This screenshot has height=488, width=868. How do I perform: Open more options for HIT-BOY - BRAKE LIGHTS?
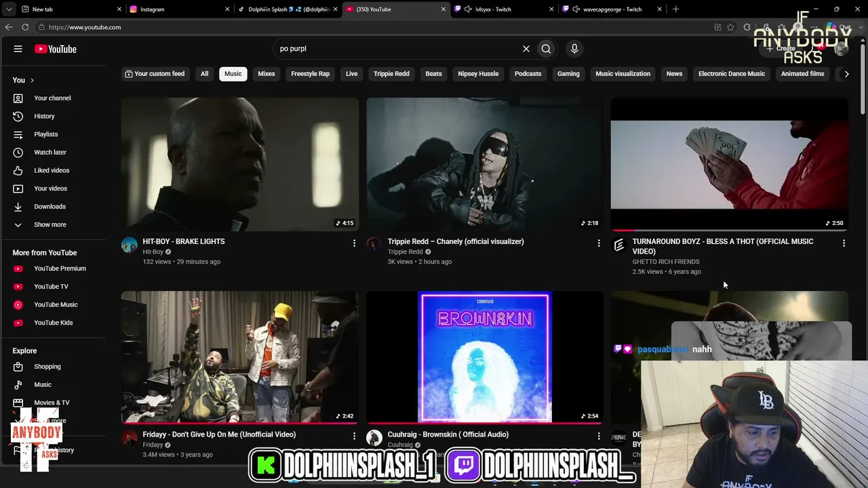(x=354, y=243)
